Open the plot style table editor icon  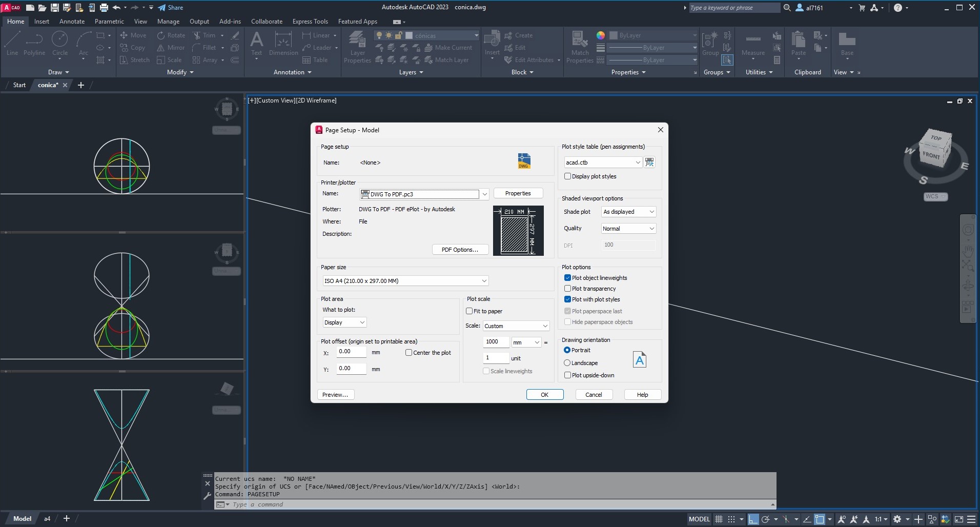[x=649, y=163]
